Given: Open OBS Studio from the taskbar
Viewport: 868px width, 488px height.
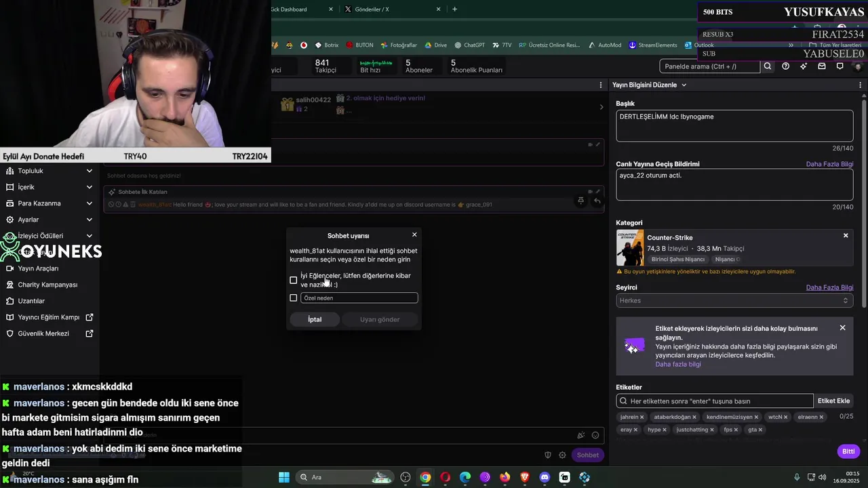Looking at the screenshot, I should click(406, 477).
